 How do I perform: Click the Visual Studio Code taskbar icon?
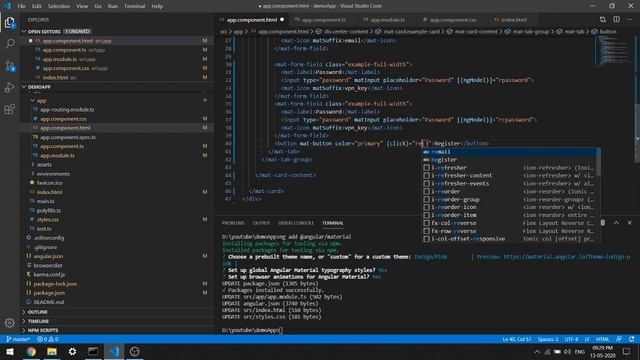(x=114, y=351)
